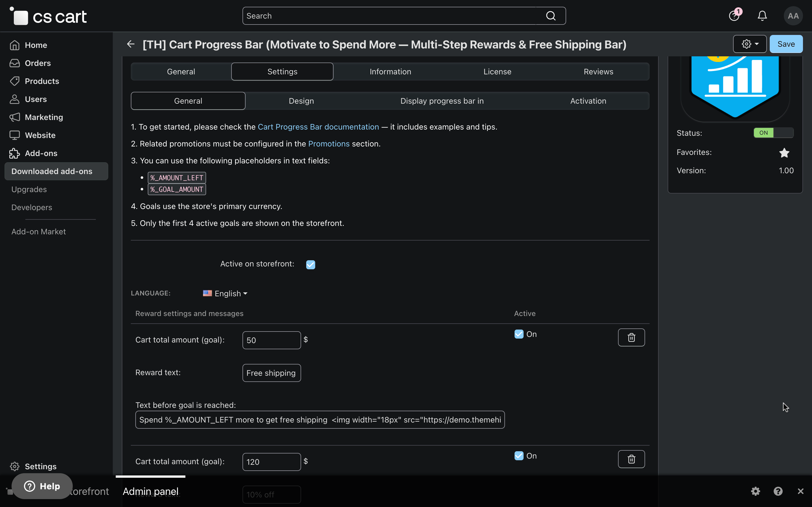Delete the 120 dollar goal with trash icon

(631, 459)
